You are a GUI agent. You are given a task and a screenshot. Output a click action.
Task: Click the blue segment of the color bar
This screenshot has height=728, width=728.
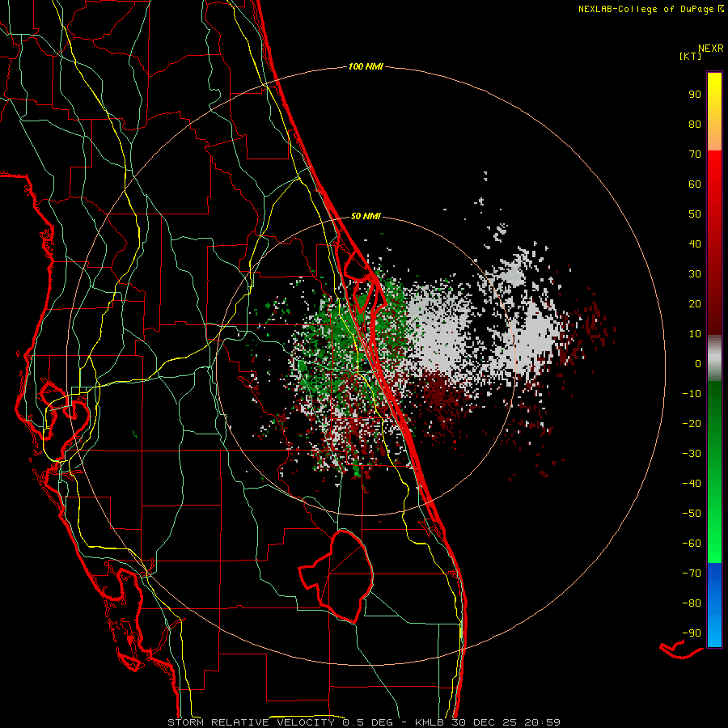pyautogui.click(x=714, y=605)
